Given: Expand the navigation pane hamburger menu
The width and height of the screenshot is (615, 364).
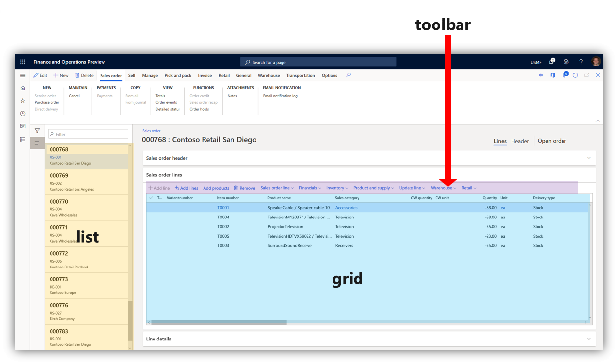Looking at the screenshot, I should [23, 76].
